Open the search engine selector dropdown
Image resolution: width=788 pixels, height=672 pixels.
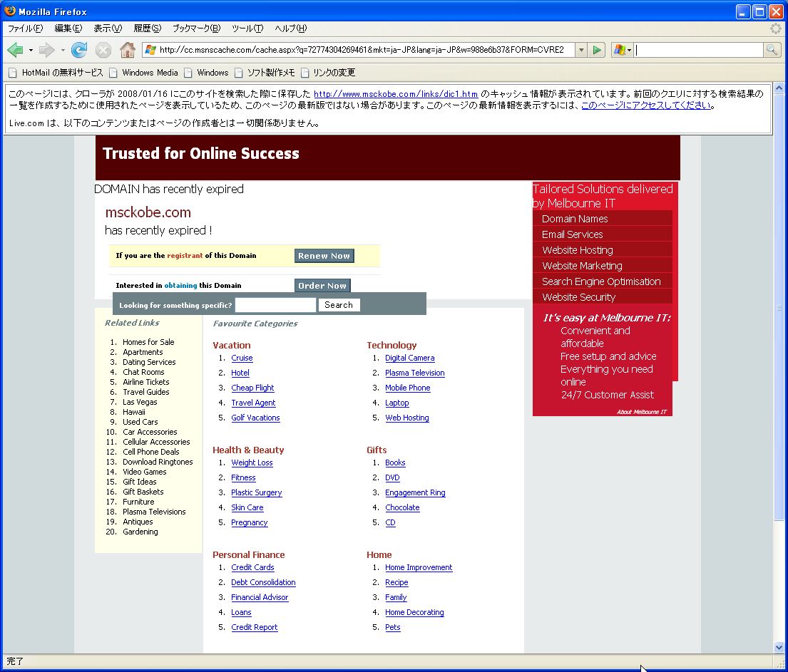click(622, 50)
